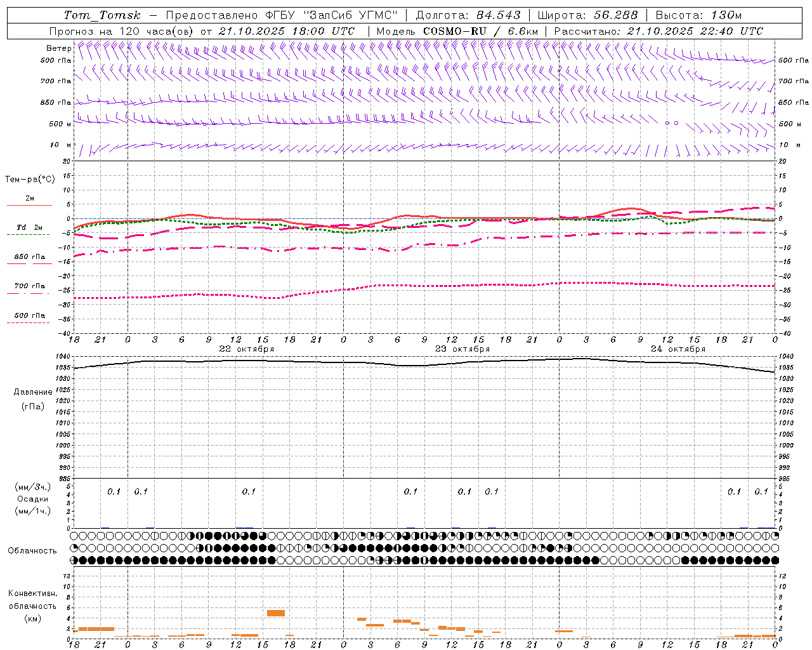Click the 'Ветер' wind panel label
The image size is (812, 650).
point(58,48)
